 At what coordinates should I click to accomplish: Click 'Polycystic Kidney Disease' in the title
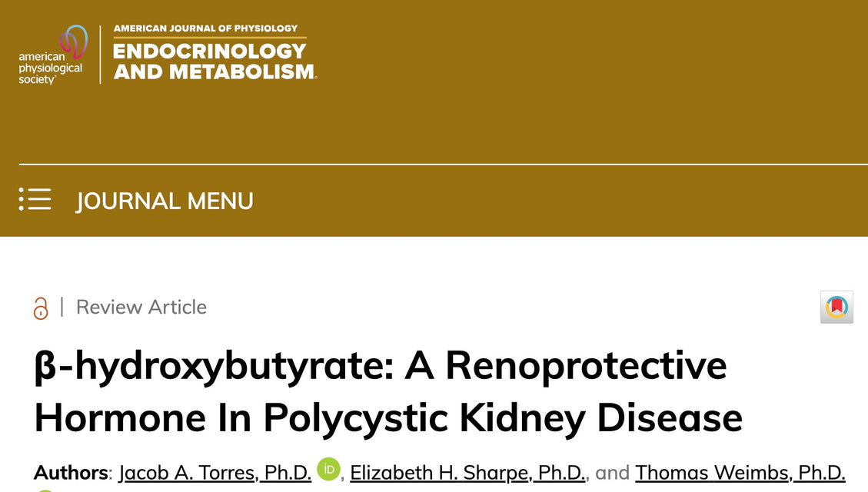[503, 418]
